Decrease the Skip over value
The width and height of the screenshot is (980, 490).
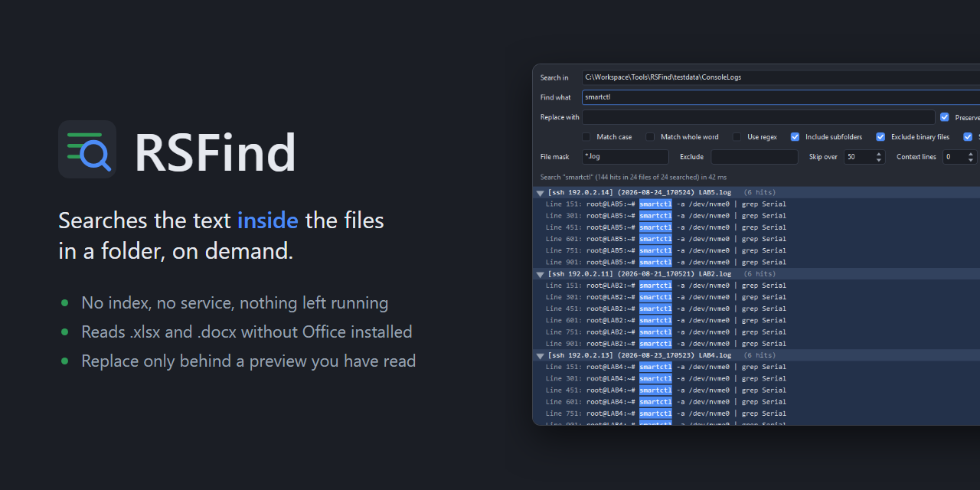pyautogui.click(x=879, y=160)
